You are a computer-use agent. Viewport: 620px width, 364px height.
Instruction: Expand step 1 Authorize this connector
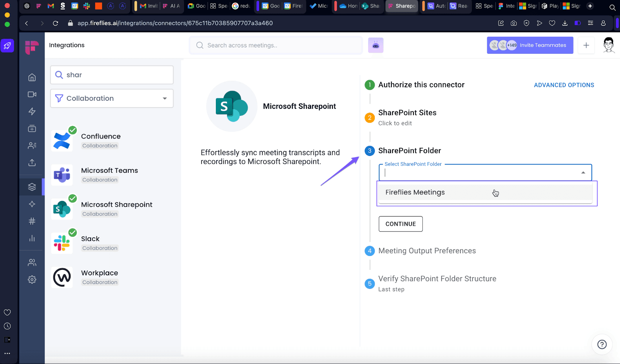pos(421,85)
